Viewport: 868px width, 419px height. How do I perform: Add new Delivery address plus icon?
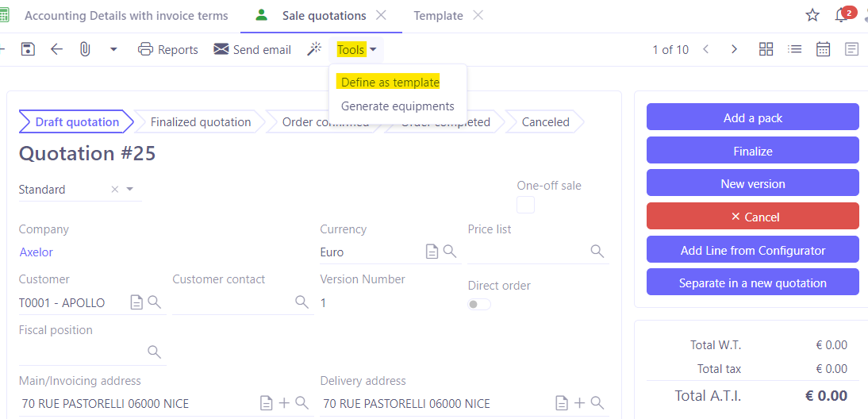(579, 403)
